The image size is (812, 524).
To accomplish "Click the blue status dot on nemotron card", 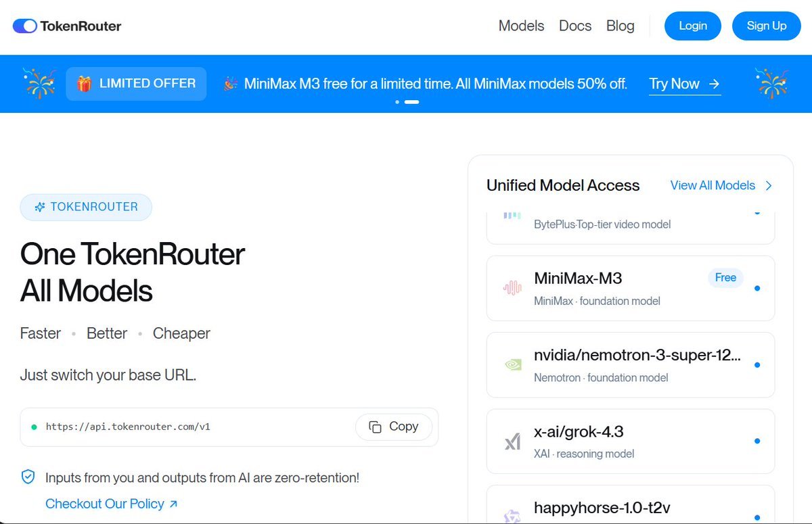I will click(x=757, y=365).
